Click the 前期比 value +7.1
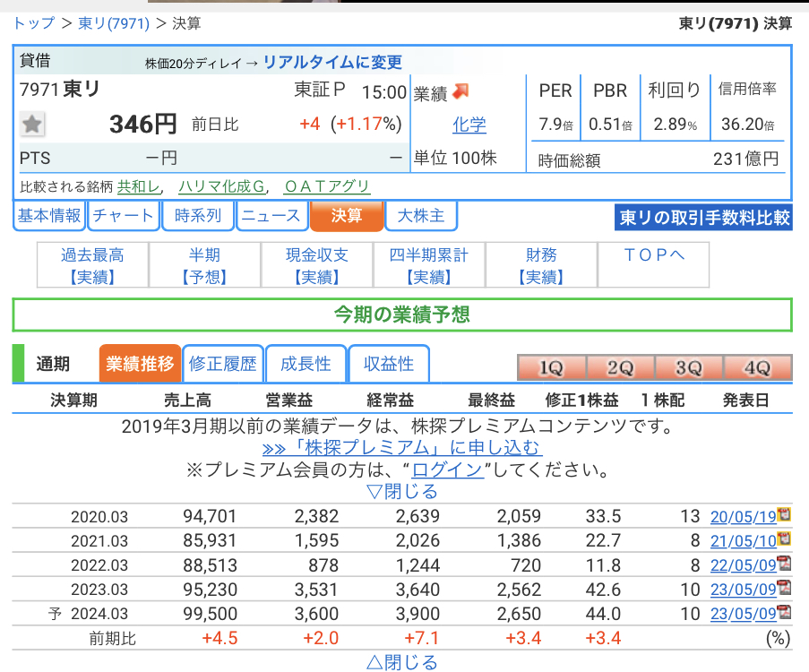This screenshot has height=672, width=809. 422,638
